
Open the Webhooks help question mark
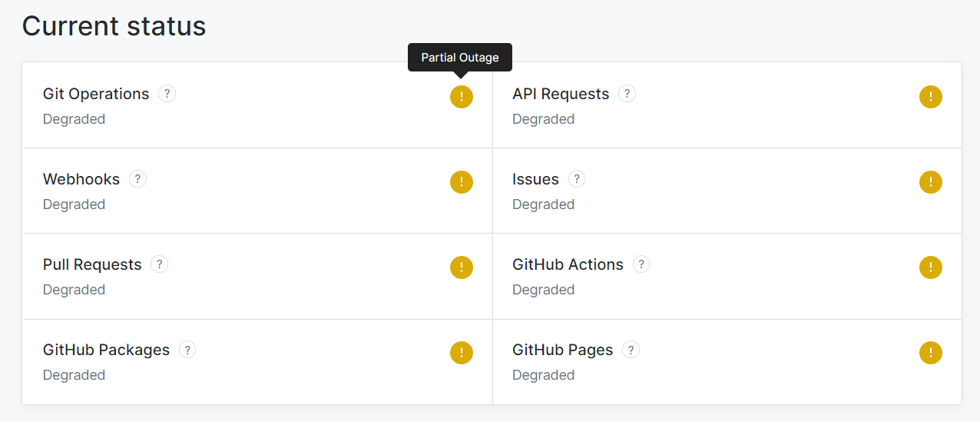[x=137, y=179]
